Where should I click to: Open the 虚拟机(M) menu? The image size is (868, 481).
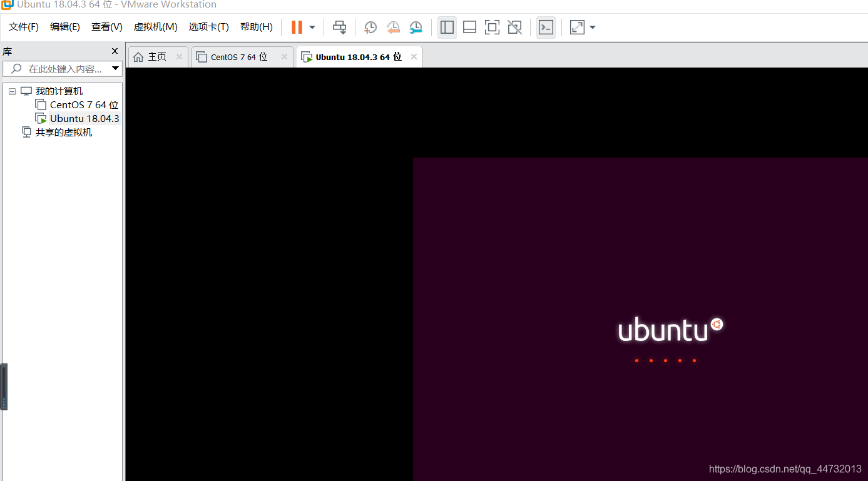click(x=155, y=27)
